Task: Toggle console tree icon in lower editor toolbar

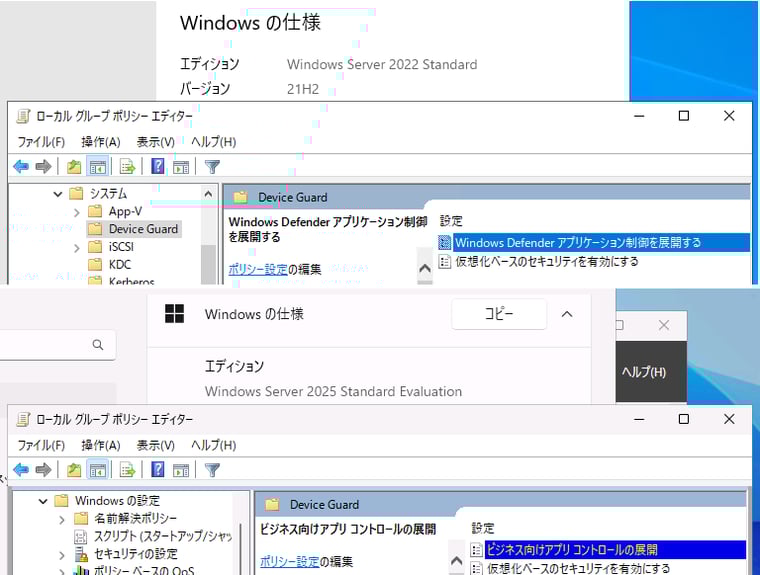Action: (97, 469)
